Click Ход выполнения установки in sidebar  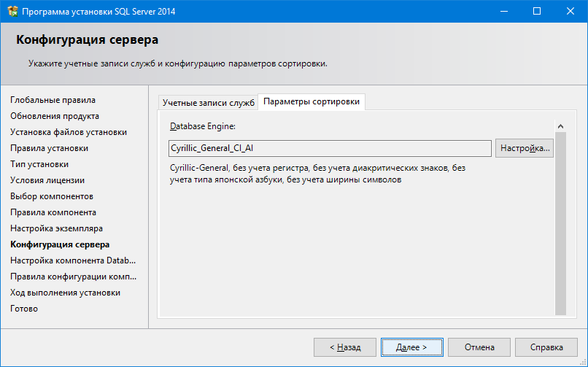(x=65, y=293)
